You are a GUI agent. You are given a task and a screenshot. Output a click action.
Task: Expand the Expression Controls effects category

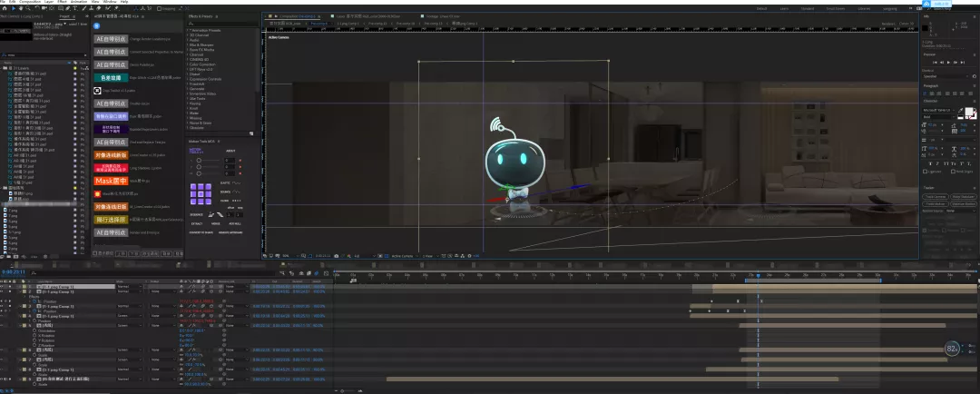pos(188,79)
